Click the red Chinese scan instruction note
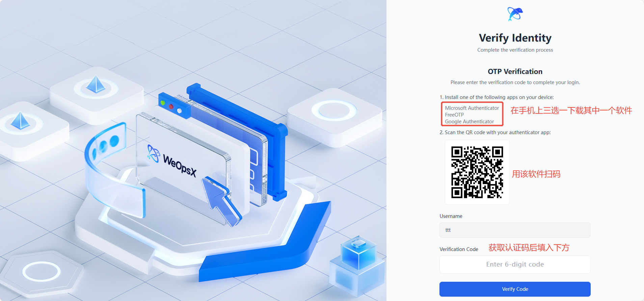644x301 pixels. [x=536, y=174]
